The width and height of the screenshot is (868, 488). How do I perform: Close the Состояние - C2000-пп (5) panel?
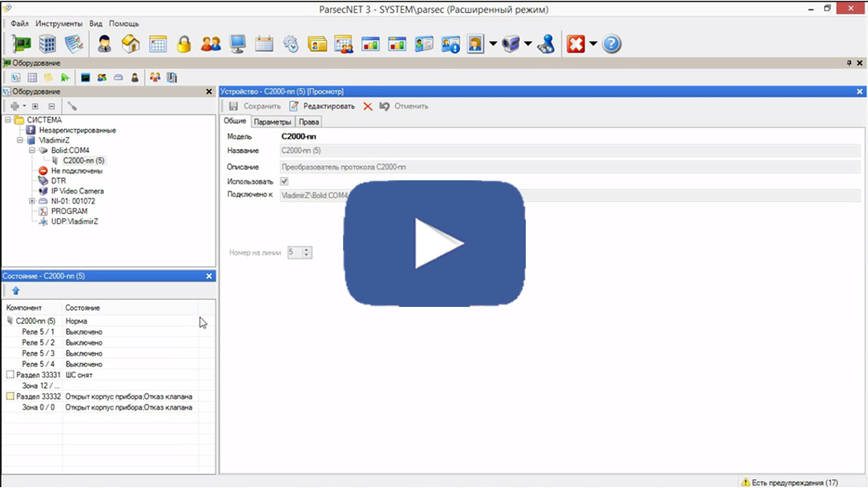209,276
